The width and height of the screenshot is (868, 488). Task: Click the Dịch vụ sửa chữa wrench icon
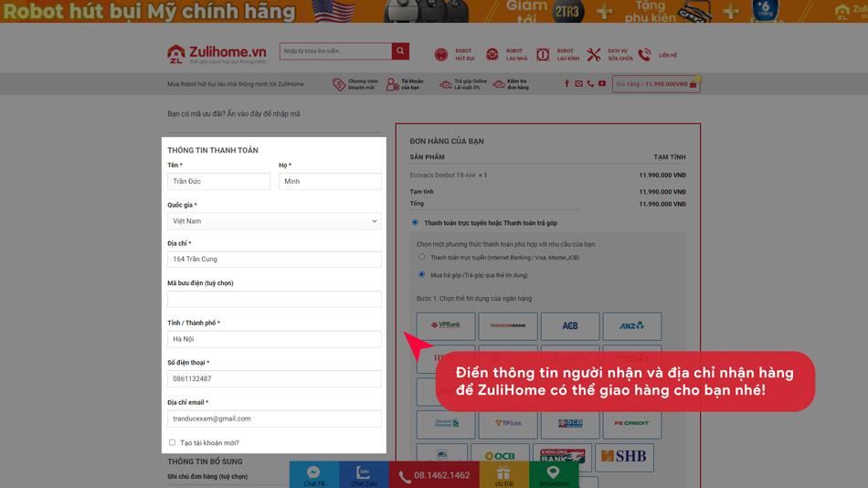[x=594, y=55]
